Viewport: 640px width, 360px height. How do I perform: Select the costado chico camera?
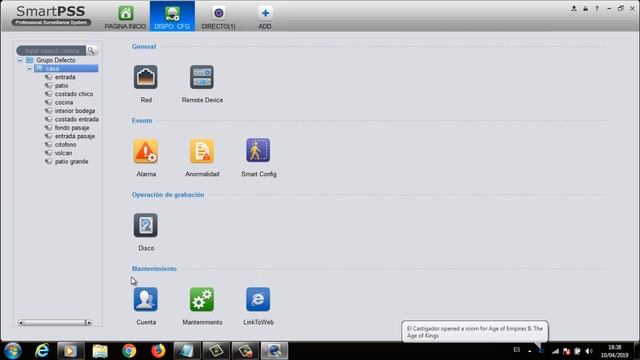(x=74, y=94)
